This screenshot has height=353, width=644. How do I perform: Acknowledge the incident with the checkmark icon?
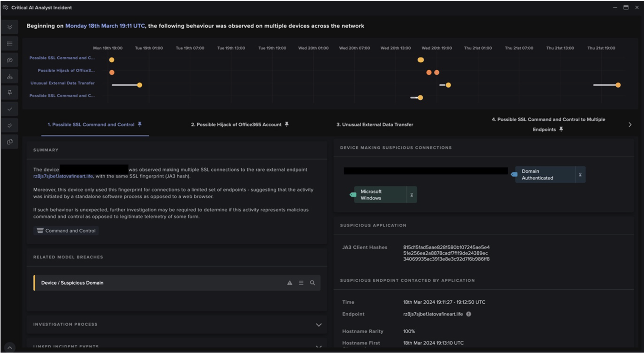click(10, 109)
